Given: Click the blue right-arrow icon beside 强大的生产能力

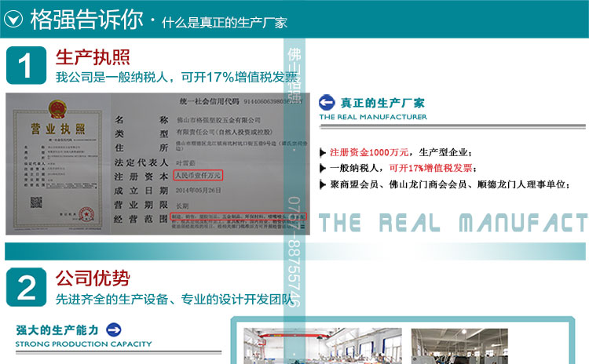Looking at the screenshot, I should pos(113,329).
